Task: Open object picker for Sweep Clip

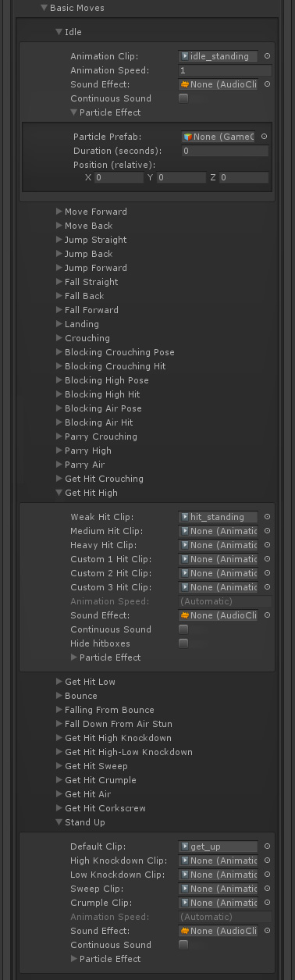Action: (x=267, y=889)
